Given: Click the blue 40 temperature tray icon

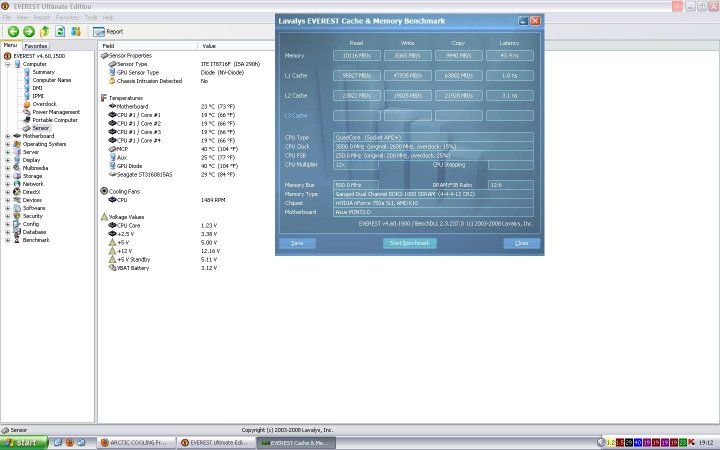Looking at the screenshot, I should pyautogui.click(x=638, y=443).
